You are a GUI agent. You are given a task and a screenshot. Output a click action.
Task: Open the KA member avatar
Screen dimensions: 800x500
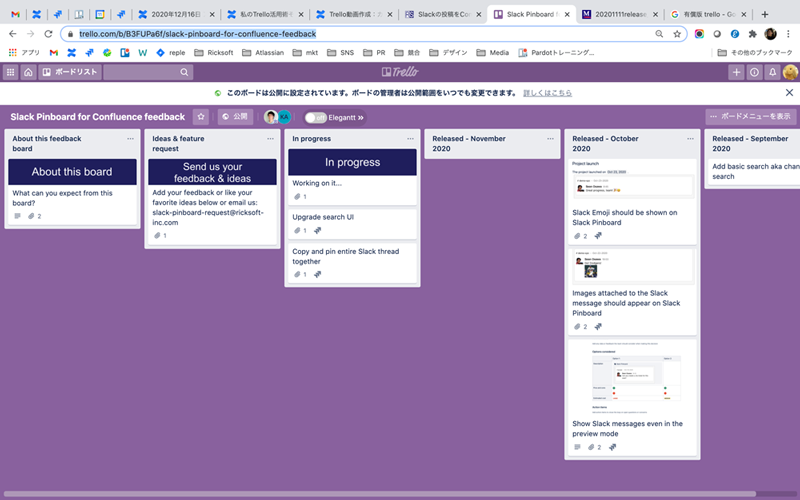pyautogui.click(x=284, y=117)
